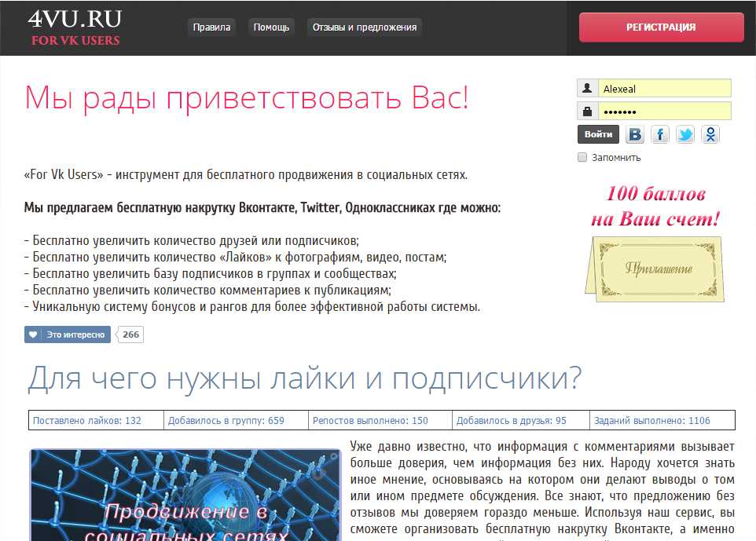756x541 pixels.
Task: Click the Приглашение invitation card image
Action: [x=655, y=269]
